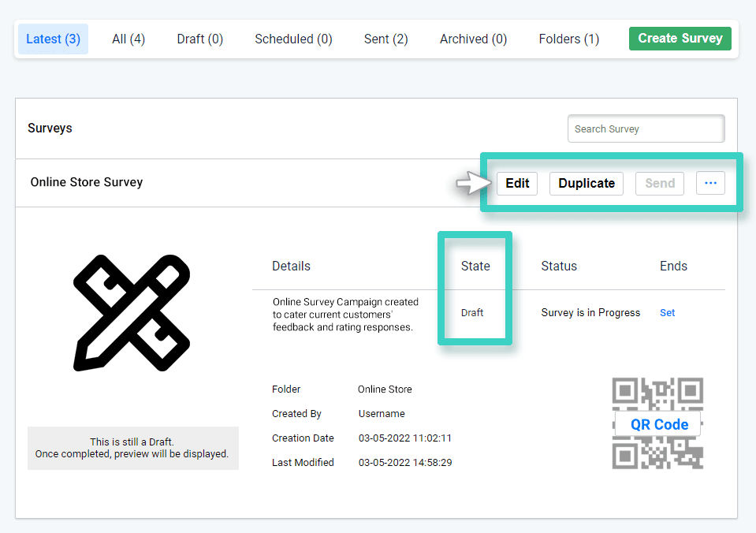Open the All (4) surveys tab
The height and width of the screenshot is (533, 756).
[x=128, y=39]
